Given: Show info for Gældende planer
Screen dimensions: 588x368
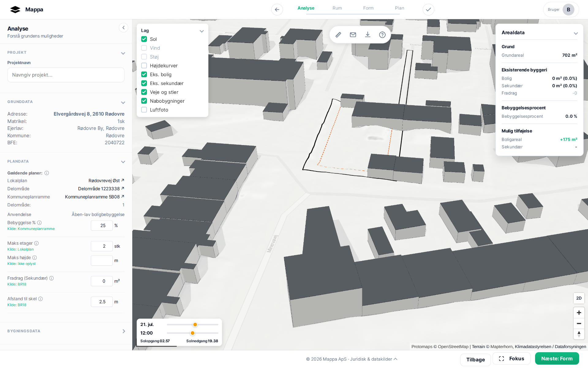Looking at the screenshot, I should pos(47,173).
